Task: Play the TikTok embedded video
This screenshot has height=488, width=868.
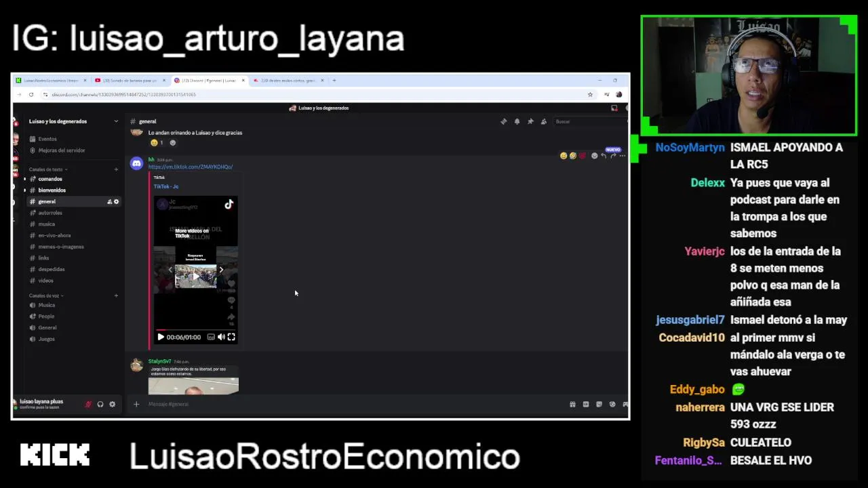Action: click(161, 337)
